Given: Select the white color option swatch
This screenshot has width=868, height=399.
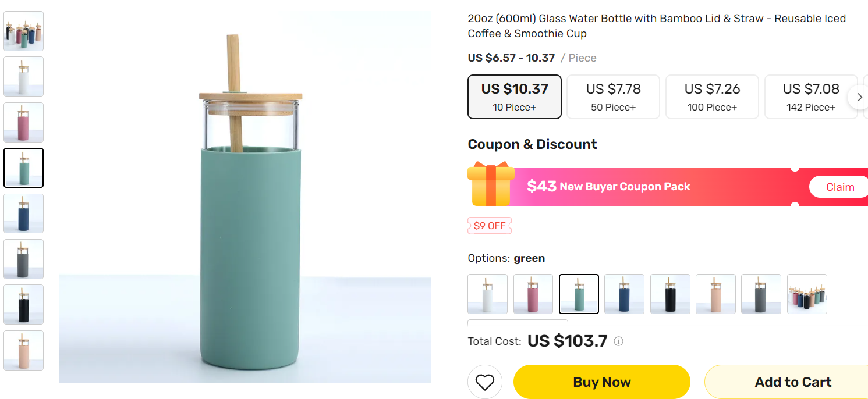Looking at the screenshot, I should 487,294.
